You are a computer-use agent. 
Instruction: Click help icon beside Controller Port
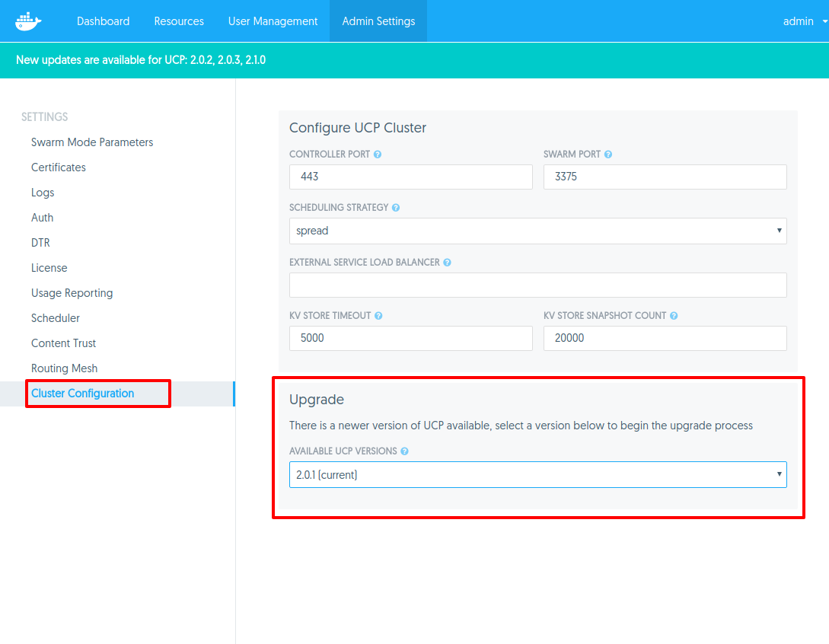point(378,155)
